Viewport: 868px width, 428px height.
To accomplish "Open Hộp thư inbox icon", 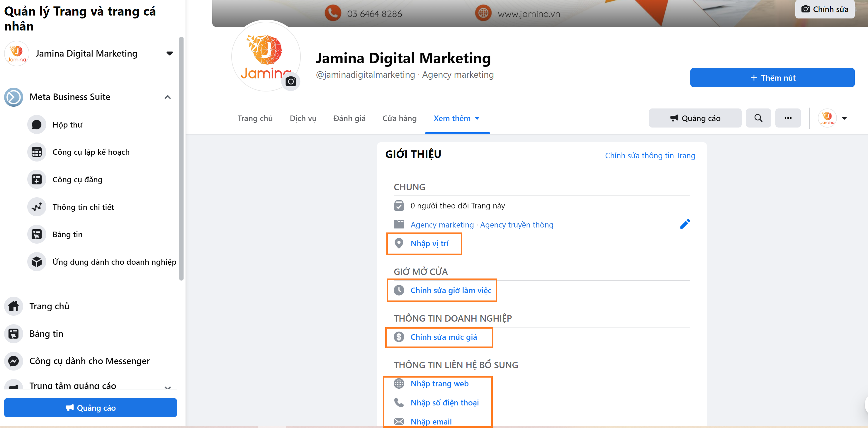I will point(36,125).
